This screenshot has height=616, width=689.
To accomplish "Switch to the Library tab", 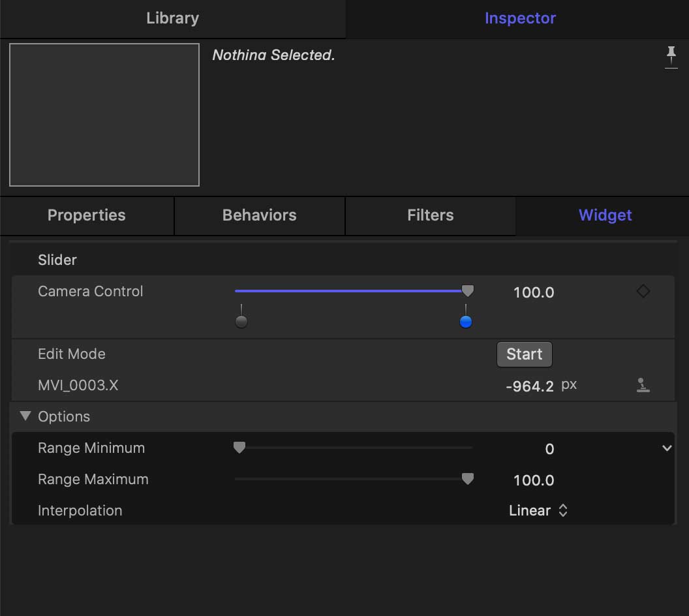I will coord(173,18).
